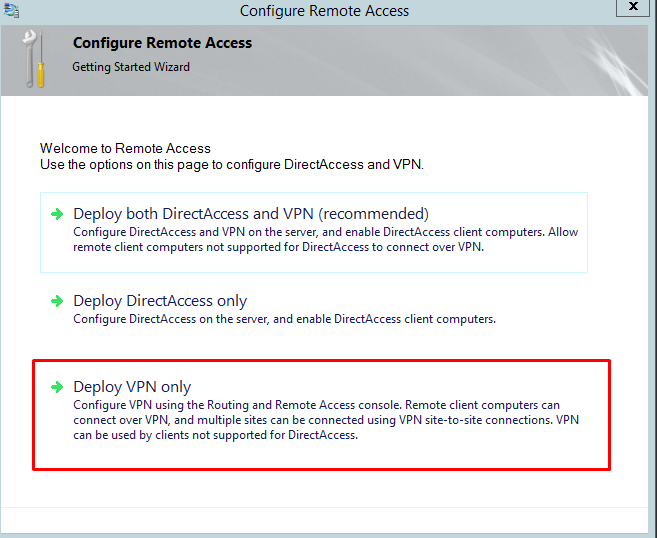Click the Welcome to Remote Access text

[x=125, y=148]
